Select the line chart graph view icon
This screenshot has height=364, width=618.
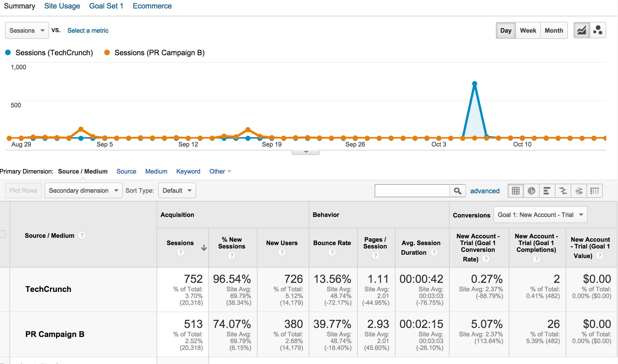pyautogui.click(x=582, y=30)
